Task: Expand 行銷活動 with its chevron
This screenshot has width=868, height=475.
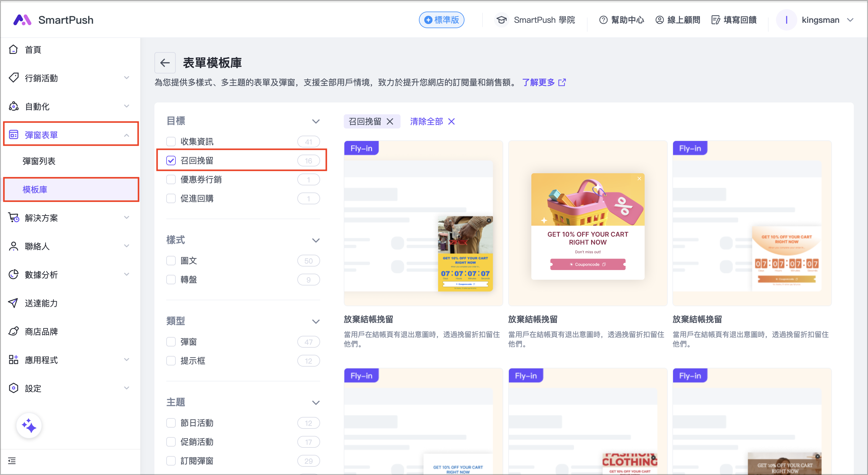Action: [x=127, y=78]
